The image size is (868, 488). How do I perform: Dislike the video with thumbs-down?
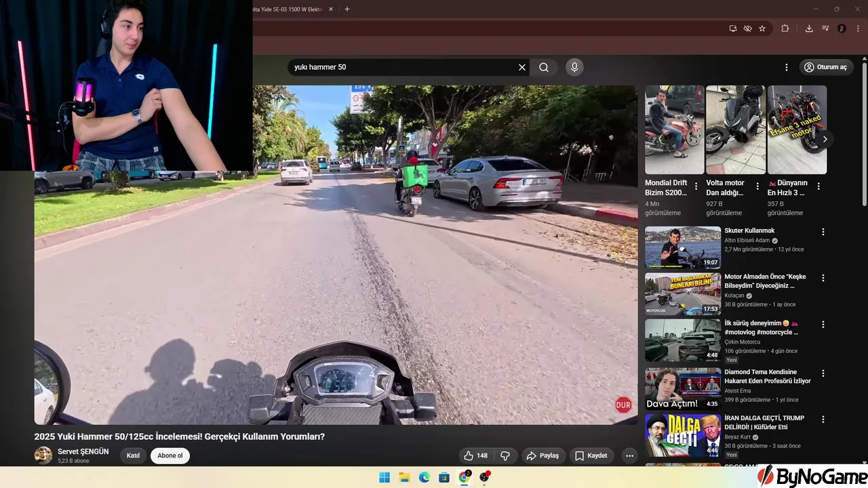[x=505, y=455]
